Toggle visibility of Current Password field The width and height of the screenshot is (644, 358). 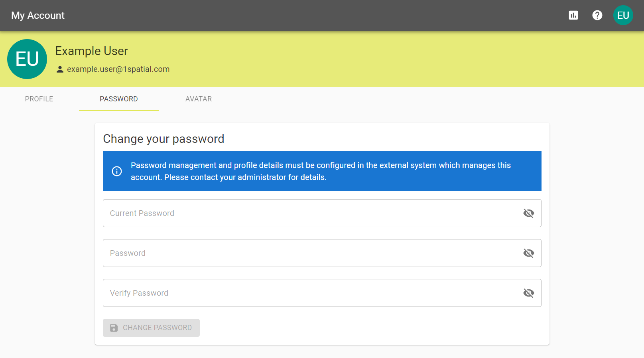click(529, 213)
